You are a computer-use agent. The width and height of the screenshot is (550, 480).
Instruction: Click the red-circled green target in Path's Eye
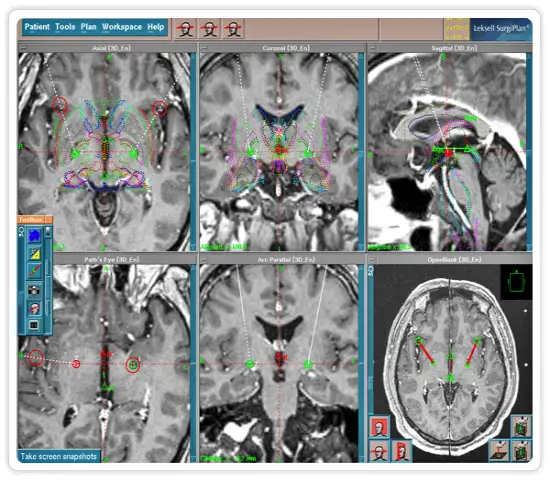tap(133, 365)
